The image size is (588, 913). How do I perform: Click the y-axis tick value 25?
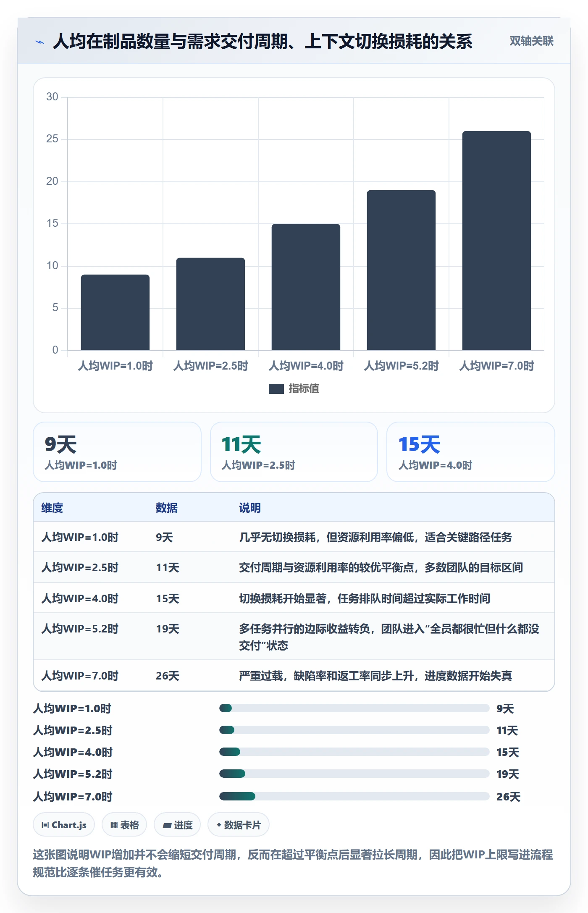point(52,139)
